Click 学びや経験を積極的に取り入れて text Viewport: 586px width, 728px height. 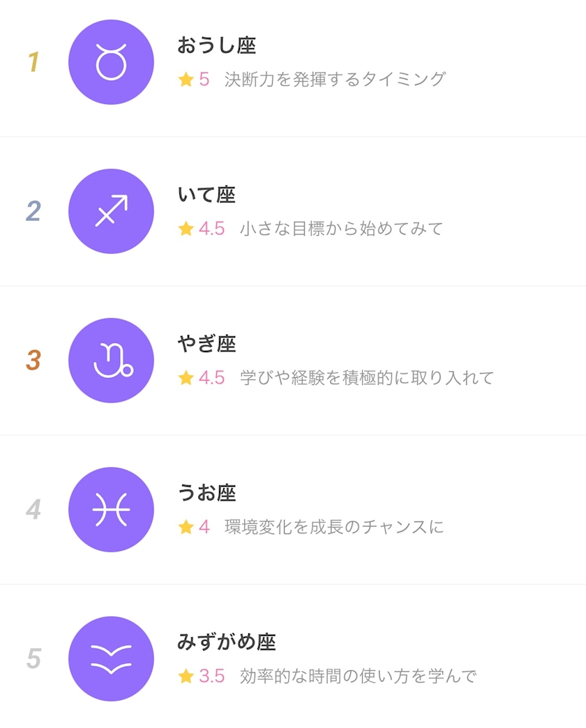[367, 378]
